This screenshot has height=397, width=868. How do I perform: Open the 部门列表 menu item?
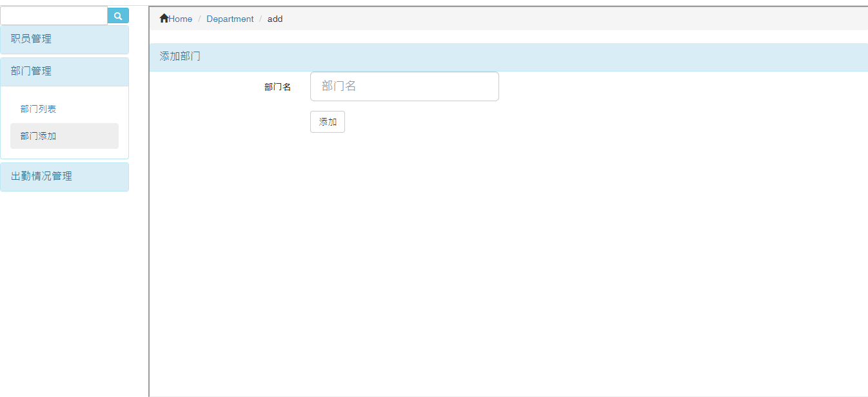coord(38,110)
